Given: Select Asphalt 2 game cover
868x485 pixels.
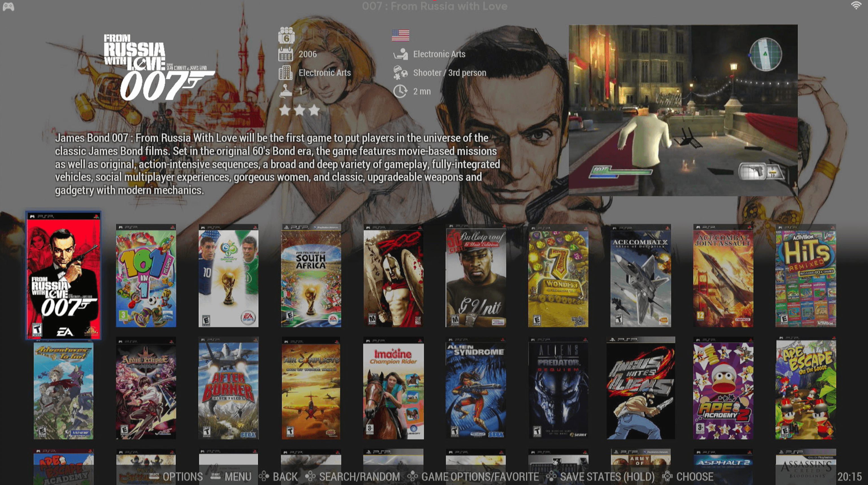Looking at the screenshot, I should tap(723, 467).
